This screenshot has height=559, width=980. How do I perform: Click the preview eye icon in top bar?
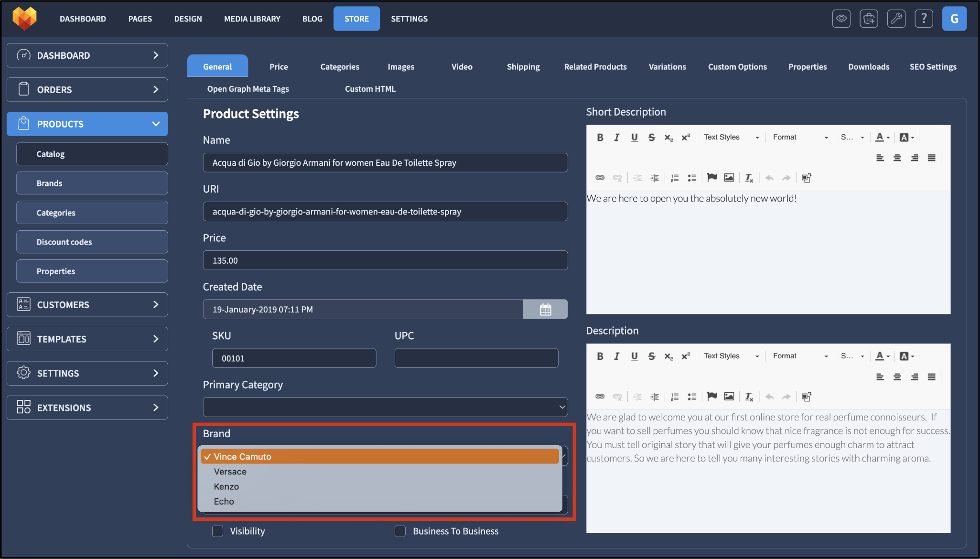click(841, 19)
